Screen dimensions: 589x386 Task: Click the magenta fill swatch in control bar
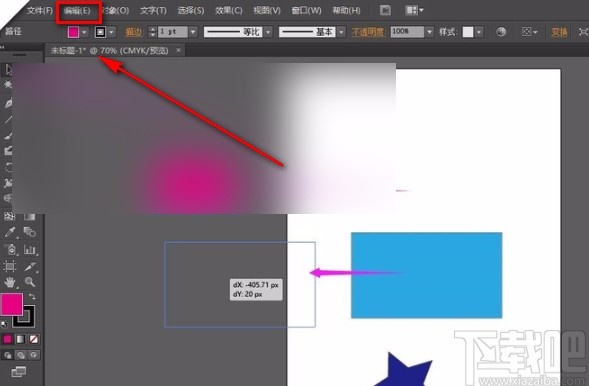click(73, 32)
